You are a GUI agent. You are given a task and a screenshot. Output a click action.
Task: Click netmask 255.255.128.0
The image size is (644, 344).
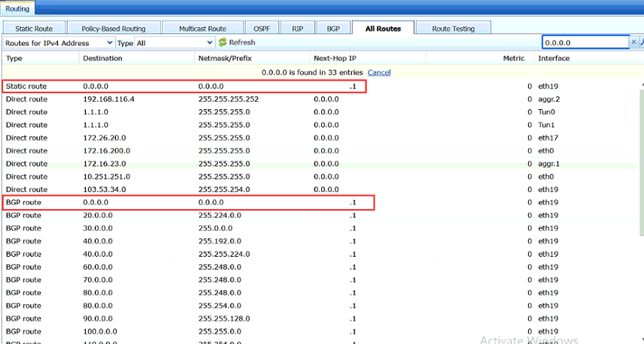click(224, 318)
